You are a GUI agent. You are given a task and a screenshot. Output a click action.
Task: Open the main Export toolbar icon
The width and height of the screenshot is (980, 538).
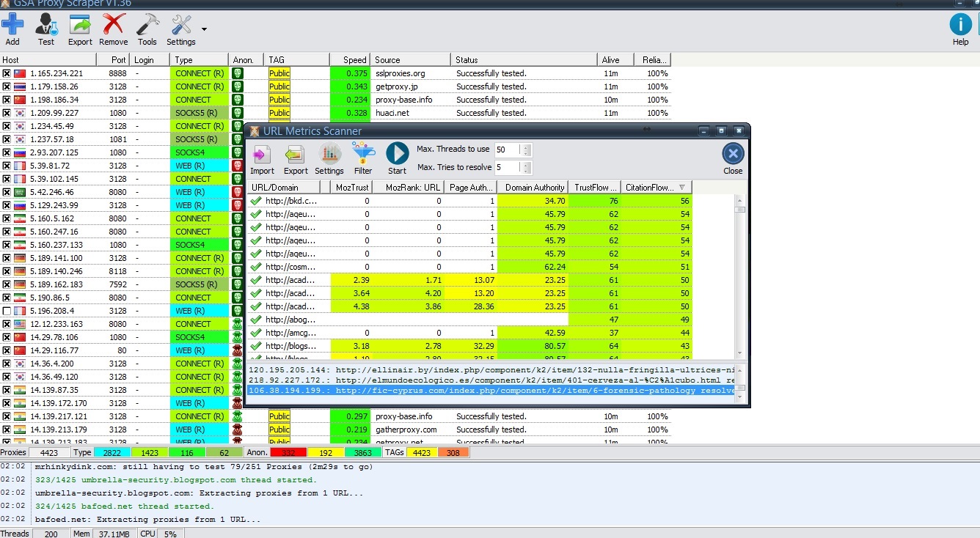click(x=80, y=24)
